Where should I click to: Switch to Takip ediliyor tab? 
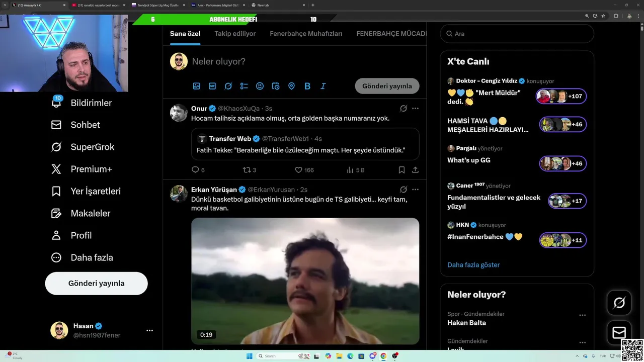pos(235,34)
